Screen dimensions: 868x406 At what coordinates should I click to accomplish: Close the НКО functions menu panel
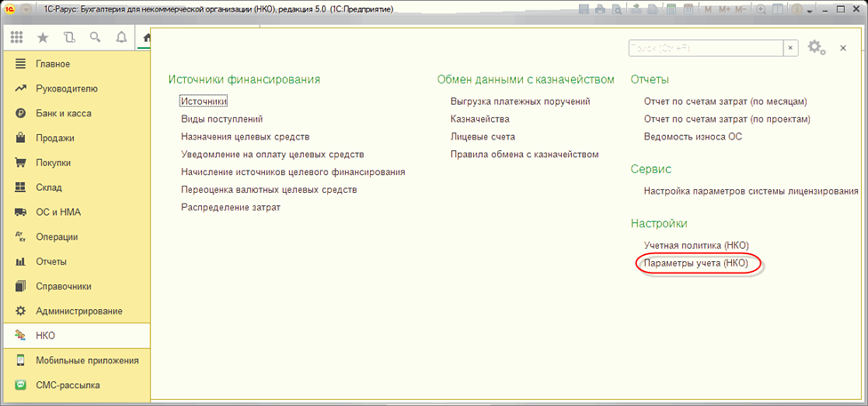[x=843, y=48]
